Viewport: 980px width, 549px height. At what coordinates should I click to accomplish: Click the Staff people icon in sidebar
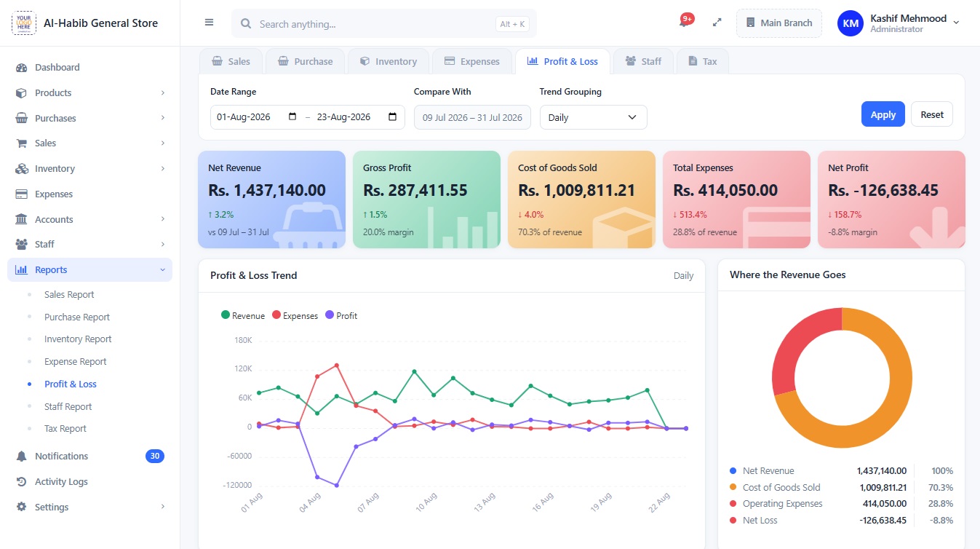coord(21,245)
